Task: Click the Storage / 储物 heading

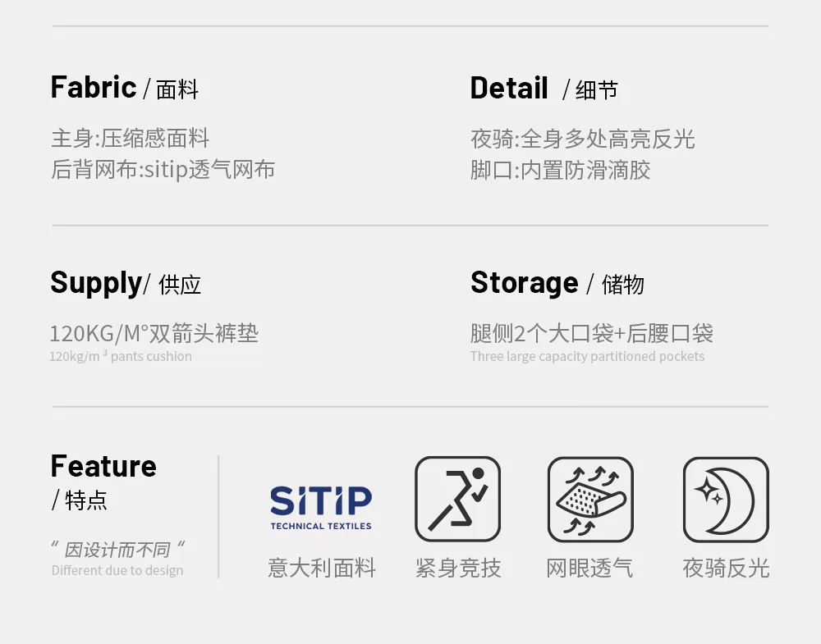Action: pos(557,284)
